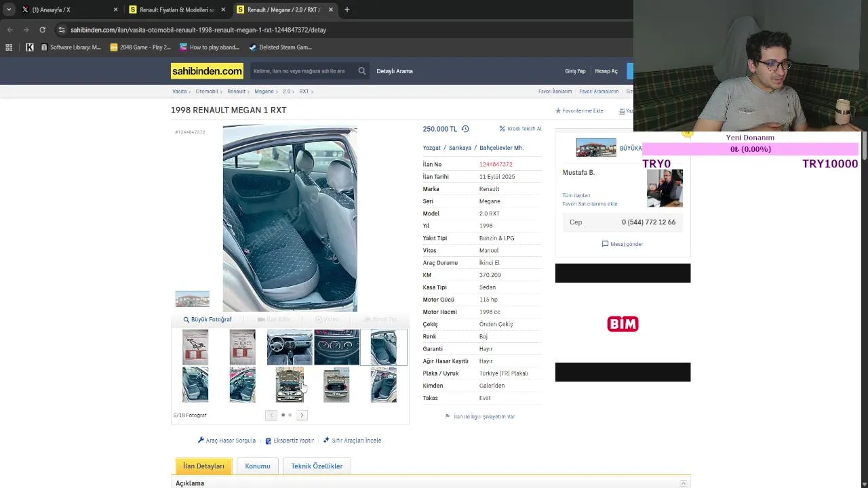Click into the listing search field
The height and width of the screenshot is (488, 868).
[x=302, y=70]
